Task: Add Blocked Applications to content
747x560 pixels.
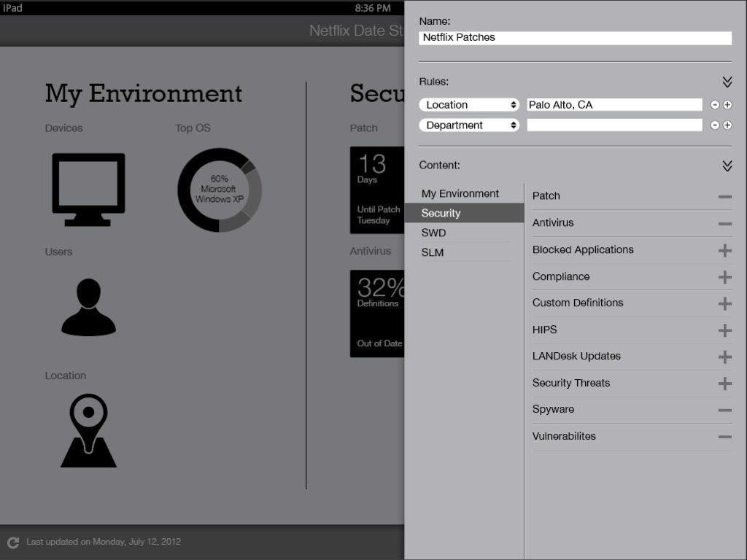Action: click(x=725, y=250)
